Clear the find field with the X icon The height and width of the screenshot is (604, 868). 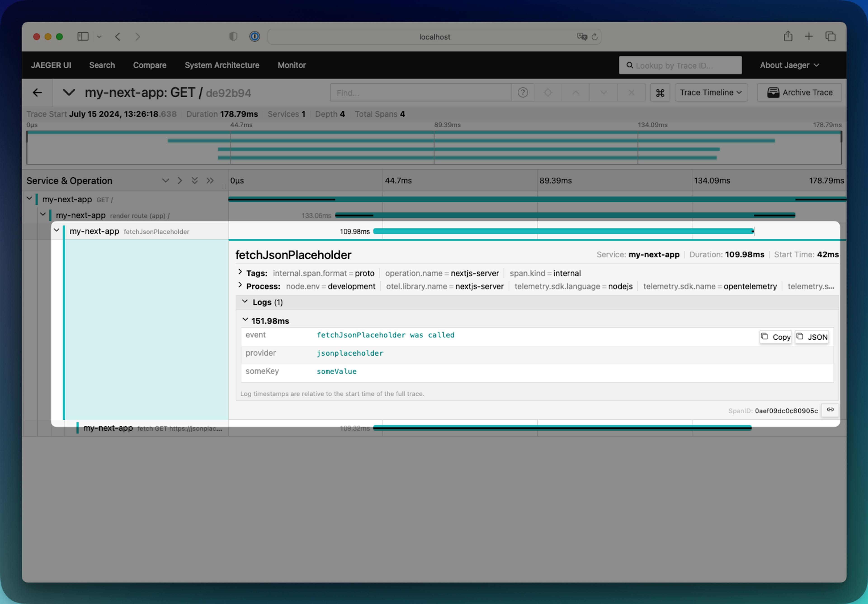pos(631,93)
